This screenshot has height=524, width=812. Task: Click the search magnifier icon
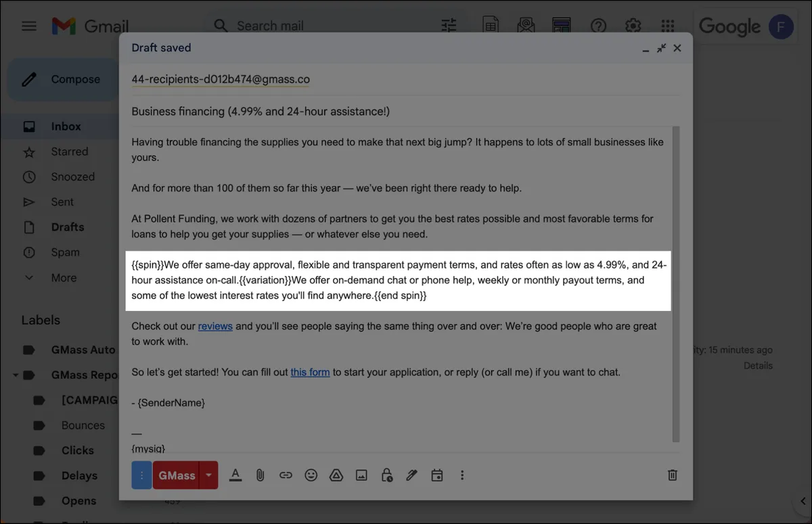[x=221, y=26]
